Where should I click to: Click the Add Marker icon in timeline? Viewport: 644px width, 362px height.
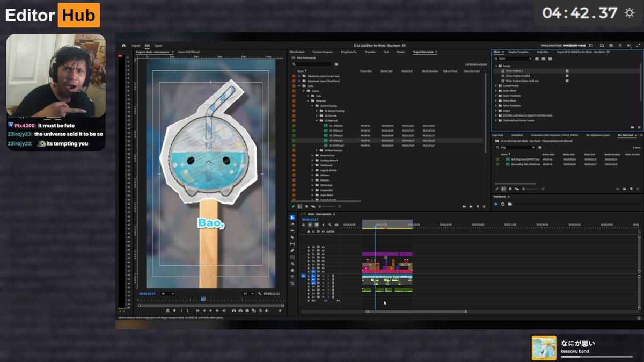click(x=323, y=225)
